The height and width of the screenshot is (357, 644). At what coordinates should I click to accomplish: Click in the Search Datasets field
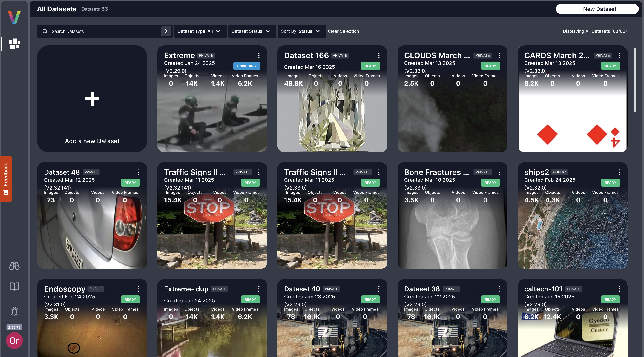point(105,31)
